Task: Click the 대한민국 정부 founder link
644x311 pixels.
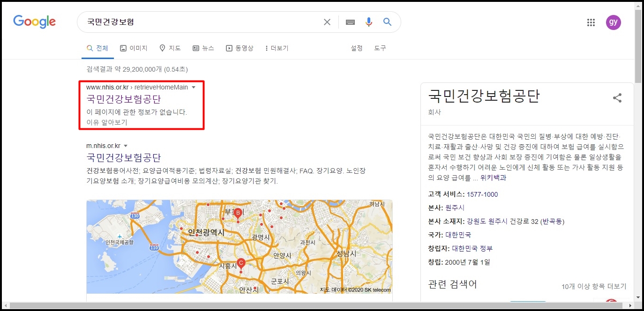Action: (472, 248)
